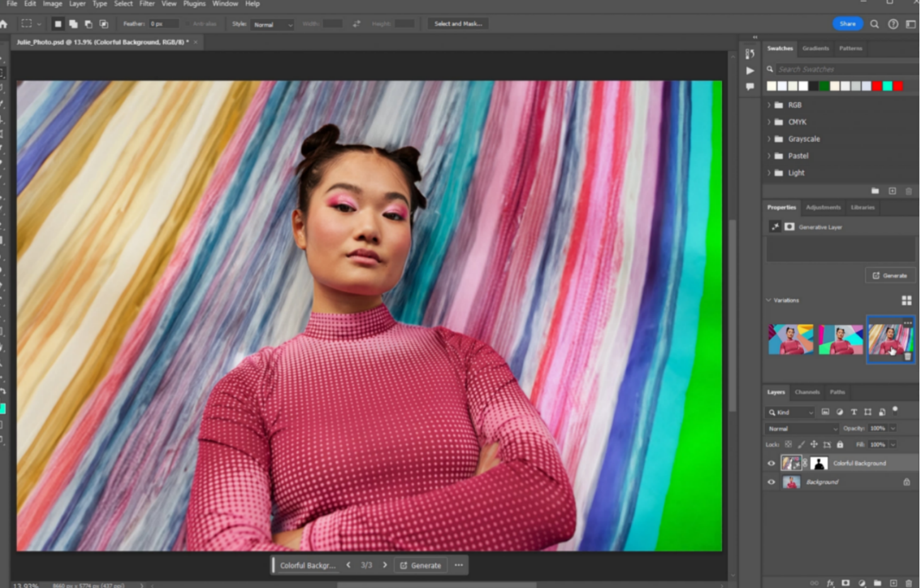Expand the Light swatch folder

tap(769, 173)
